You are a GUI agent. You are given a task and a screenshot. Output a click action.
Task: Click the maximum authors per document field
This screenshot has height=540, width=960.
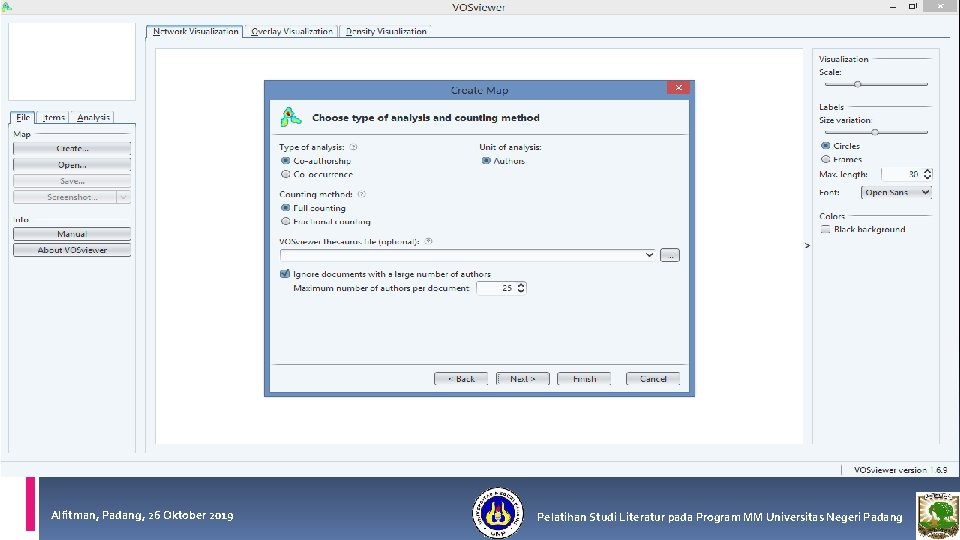click(x=497, y=288)
